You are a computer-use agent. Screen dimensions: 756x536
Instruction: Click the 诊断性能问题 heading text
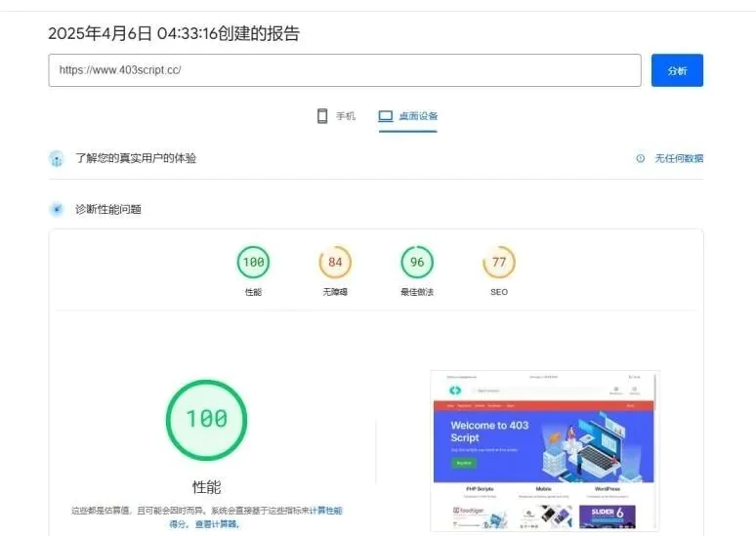tap(108, 209)
